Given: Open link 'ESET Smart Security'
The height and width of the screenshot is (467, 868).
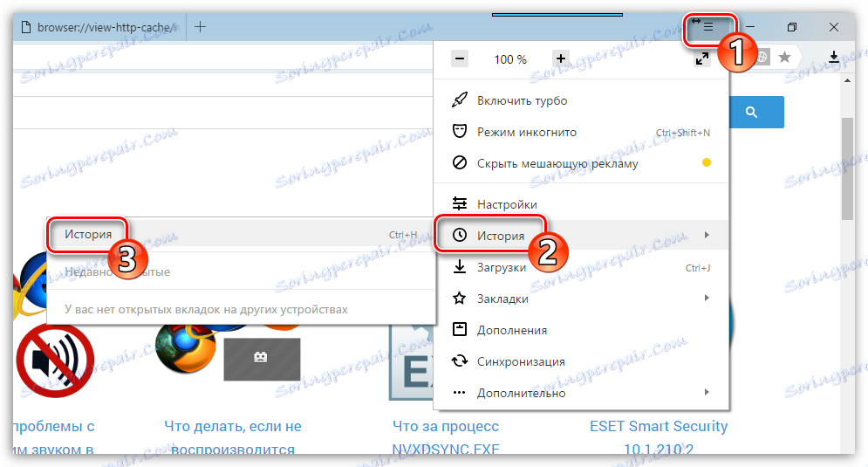Looking at the screenshot, I should click(x=659, y=427).
